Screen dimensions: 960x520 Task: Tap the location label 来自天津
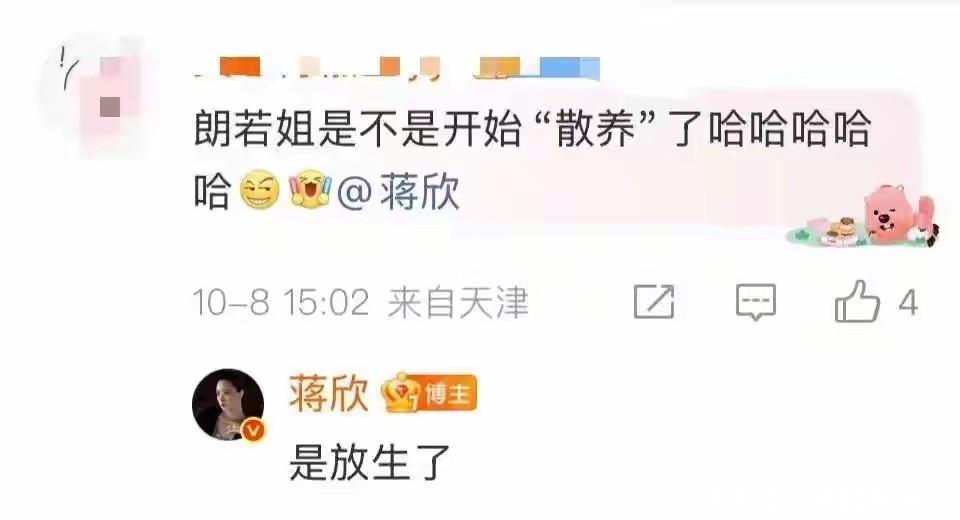tap(457, 303)
